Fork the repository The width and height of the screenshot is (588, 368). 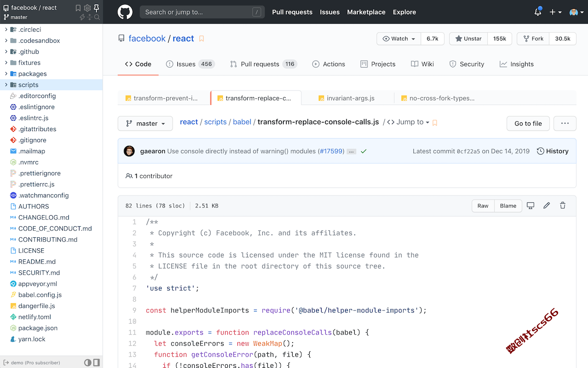[533, 39]
